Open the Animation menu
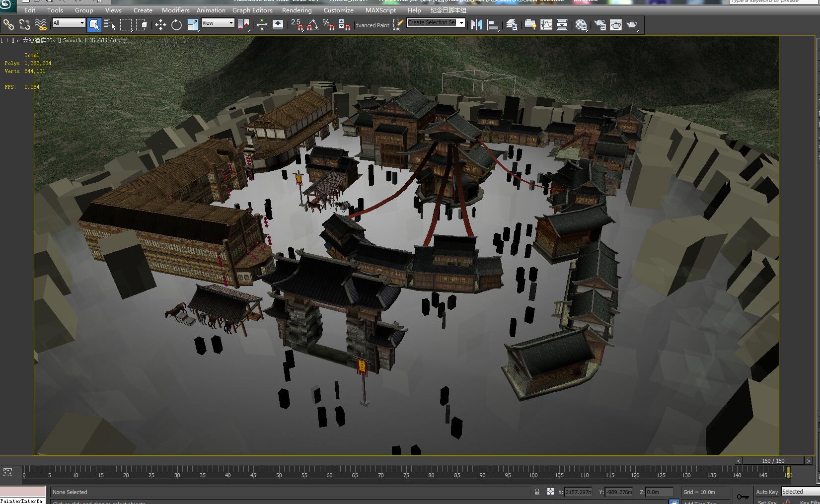The height and width of the screenshot is (504, 820). (x=211, y=10)
